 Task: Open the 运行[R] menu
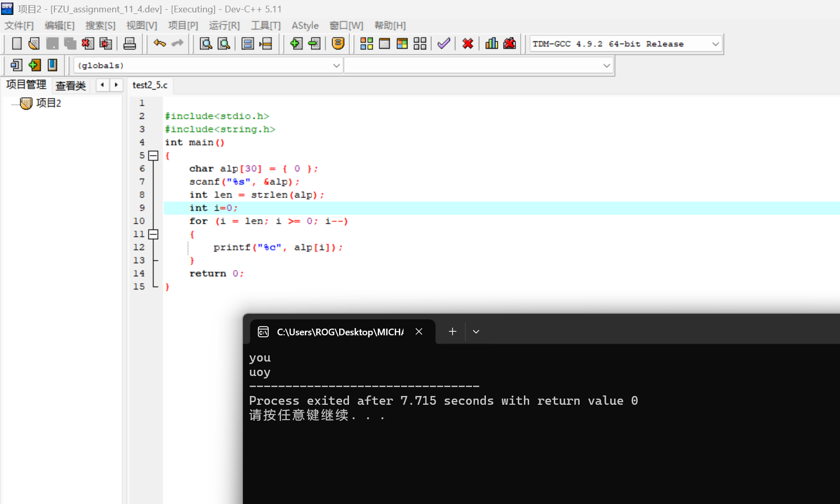click(x=224, y=26)
